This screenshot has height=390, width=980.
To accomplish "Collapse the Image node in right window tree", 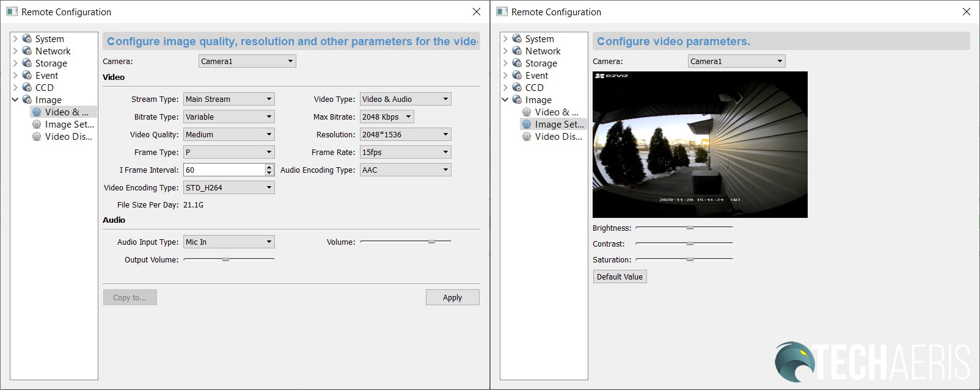I will pos(505,99).
